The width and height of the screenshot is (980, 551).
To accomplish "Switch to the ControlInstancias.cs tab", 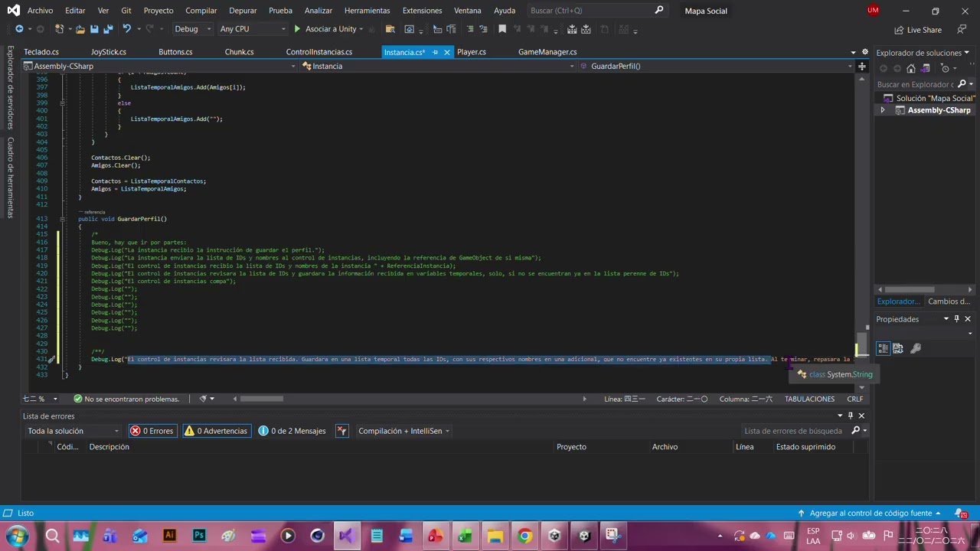I will 319,52.
